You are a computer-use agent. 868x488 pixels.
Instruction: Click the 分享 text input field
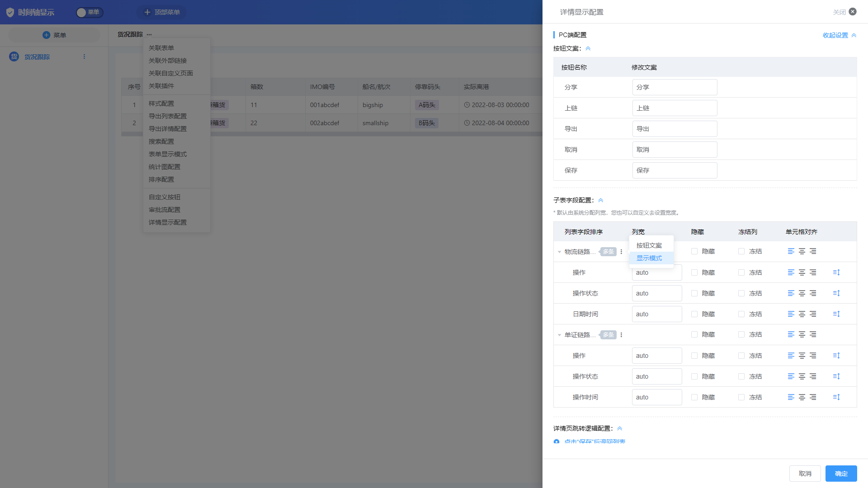click(x=675, y=87)
